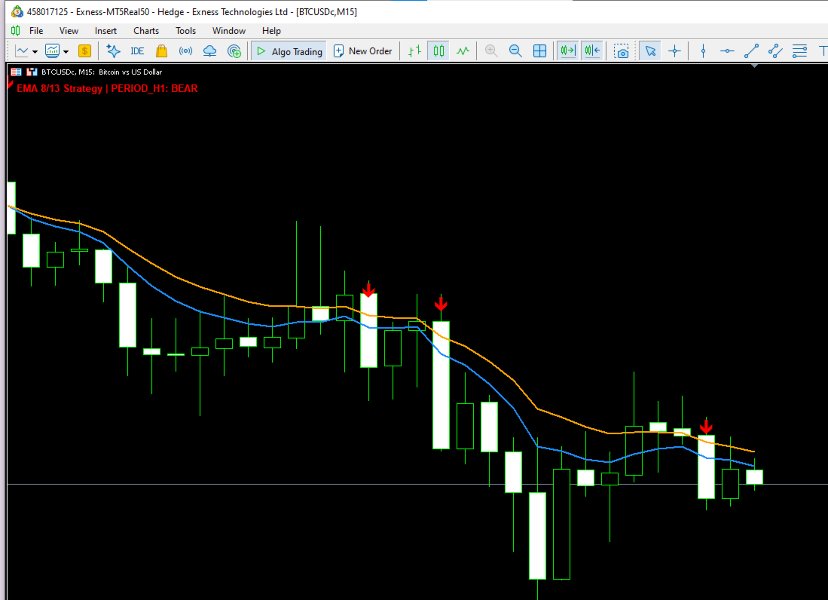The width and height of the screenshot is (828, 600).
Task: Select the Fibonacci retracement lines tool
Action: 799,51
